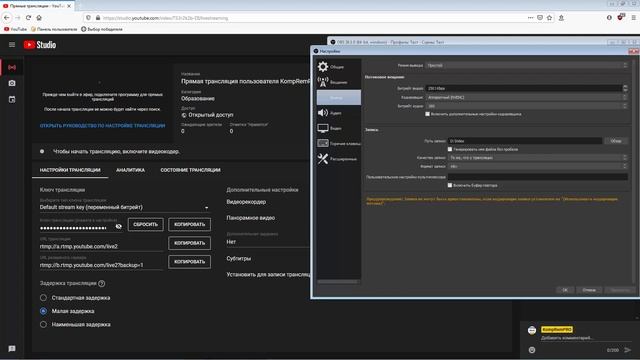Switch to Аналитика tab
This screenshot has width=640, height=360.
130,170
